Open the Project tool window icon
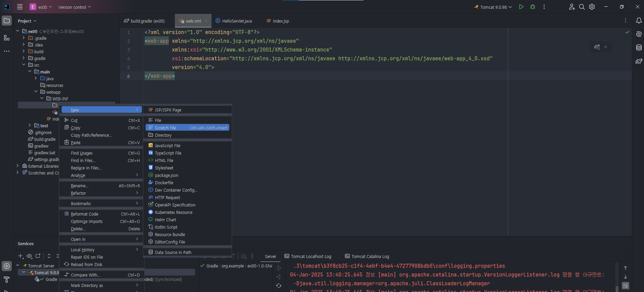The width and height of the screenshot is (644, 292). pos(7,21)
